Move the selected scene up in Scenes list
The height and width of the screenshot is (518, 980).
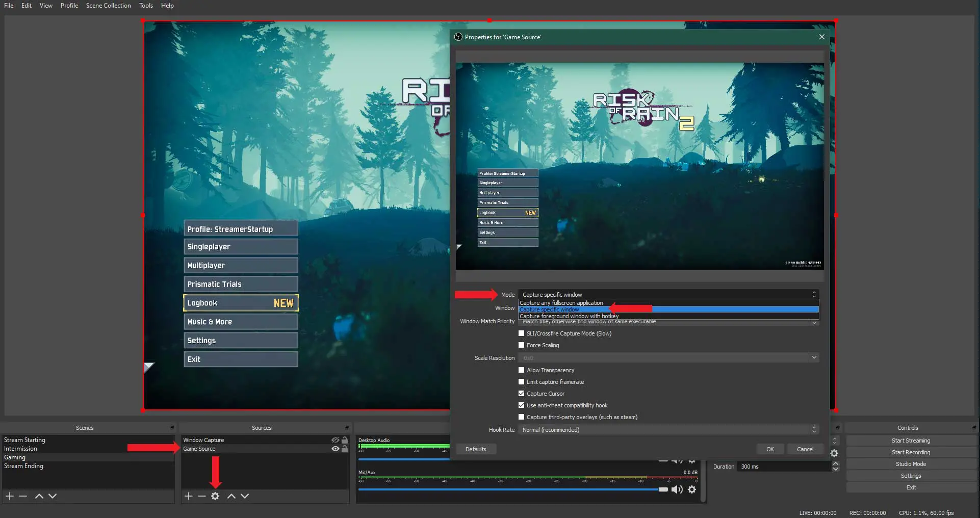point(39,496)
